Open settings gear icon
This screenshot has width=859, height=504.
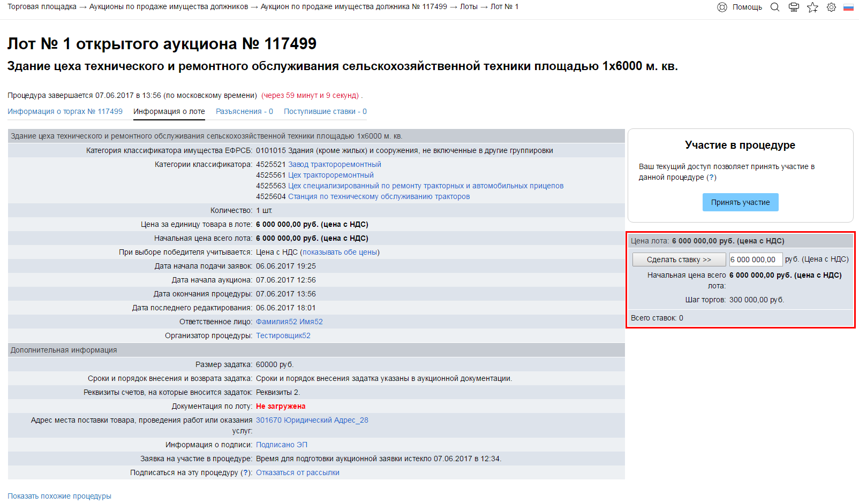[x=831, y=7]
